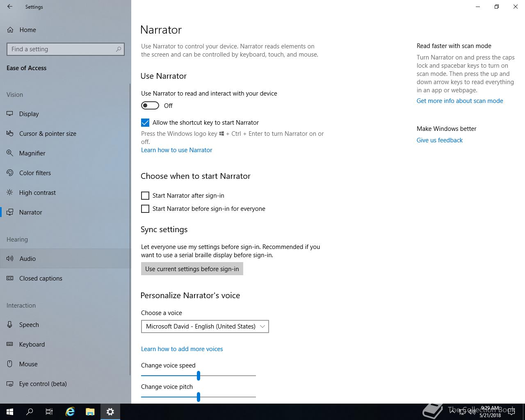Screen dimensions: 525x420
Task: Open Closed captions settings page
Action: pyautogui.click(x=65, y=278)
